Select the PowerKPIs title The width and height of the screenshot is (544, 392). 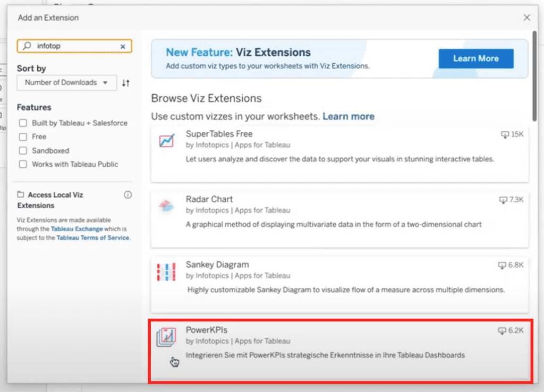[x=207, y=330]
